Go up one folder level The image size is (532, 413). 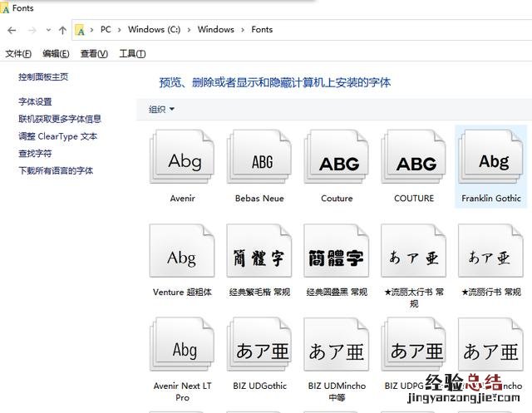[62, 30]
